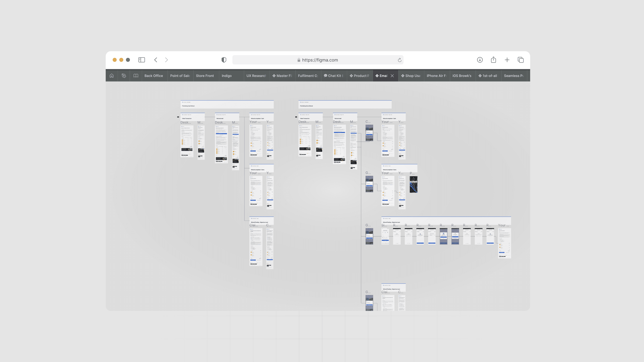Screen dimensions: 644x362
Task: Close the Email tab
Action: (392, 76)
